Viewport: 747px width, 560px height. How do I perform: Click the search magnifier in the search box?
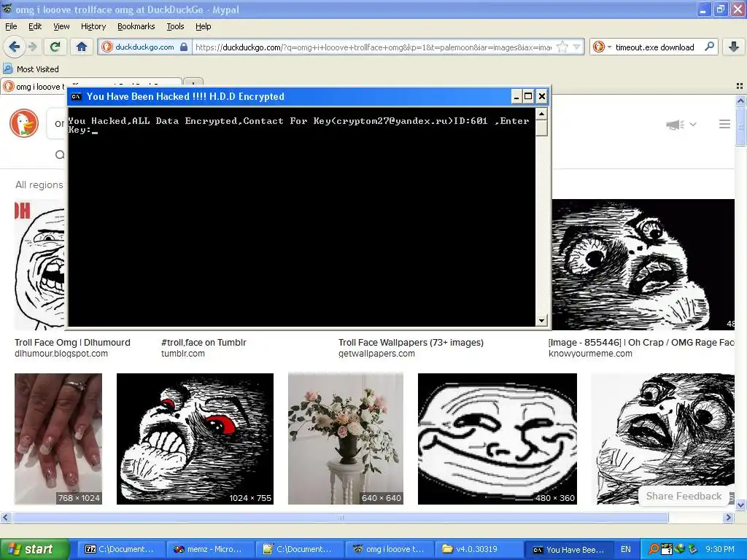pos(709,47)
